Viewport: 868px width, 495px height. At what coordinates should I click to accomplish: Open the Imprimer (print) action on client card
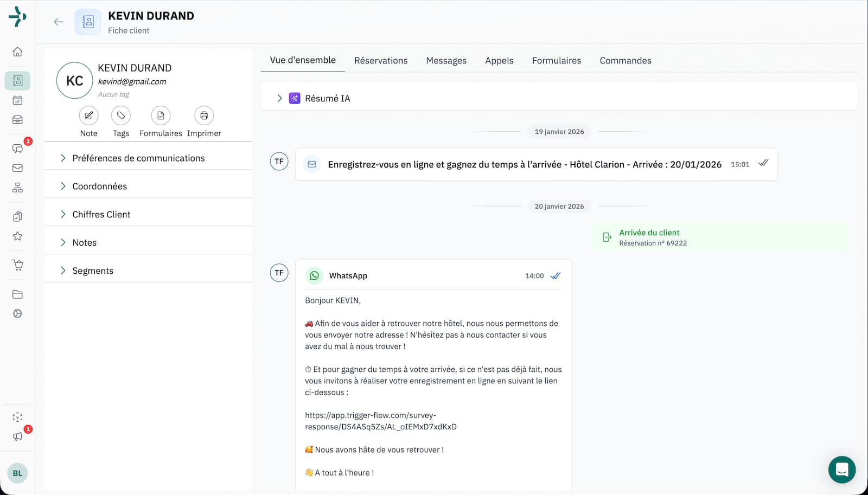204,115
